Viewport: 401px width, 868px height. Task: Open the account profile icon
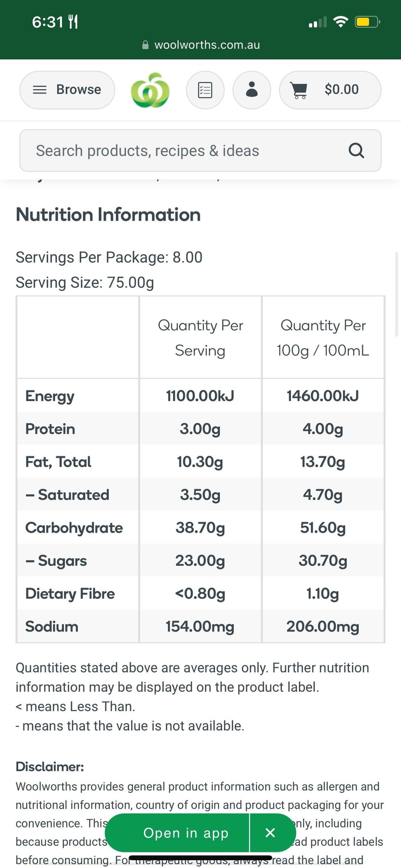[252, 90]
